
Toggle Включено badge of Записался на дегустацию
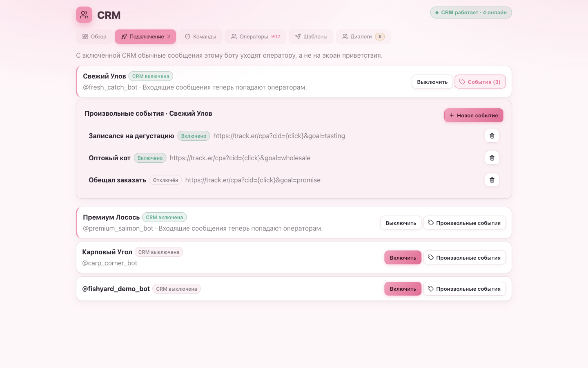click(194, 136)
